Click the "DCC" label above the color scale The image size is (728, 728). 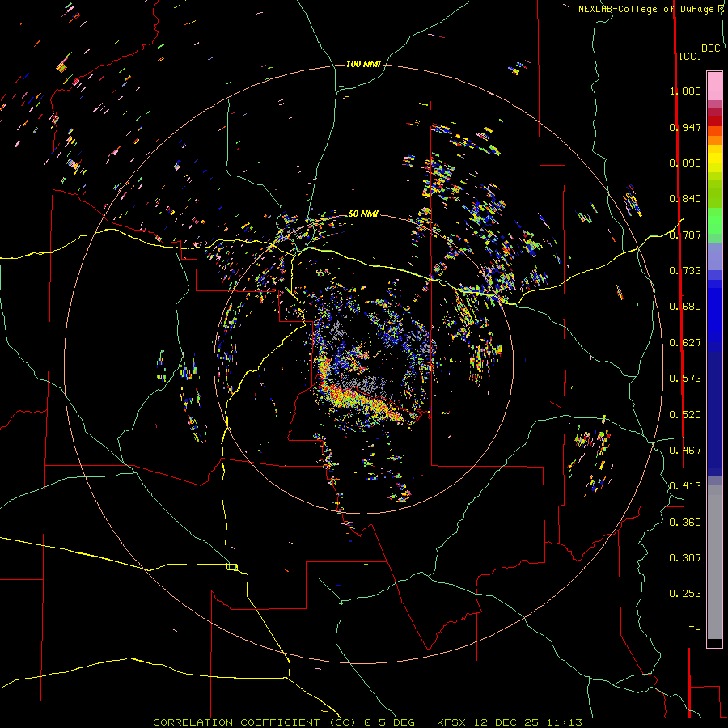point(710,49)
